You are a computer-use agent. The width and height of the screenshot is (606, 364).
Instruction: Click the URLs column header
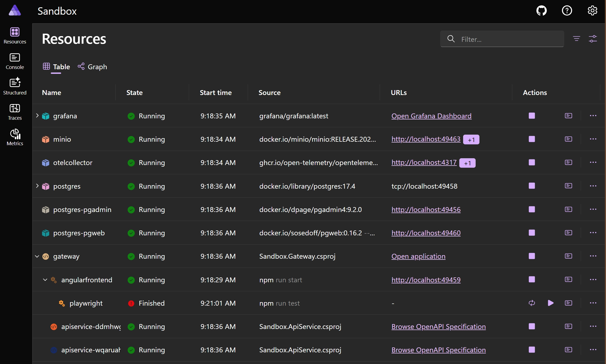coord(399,93)
